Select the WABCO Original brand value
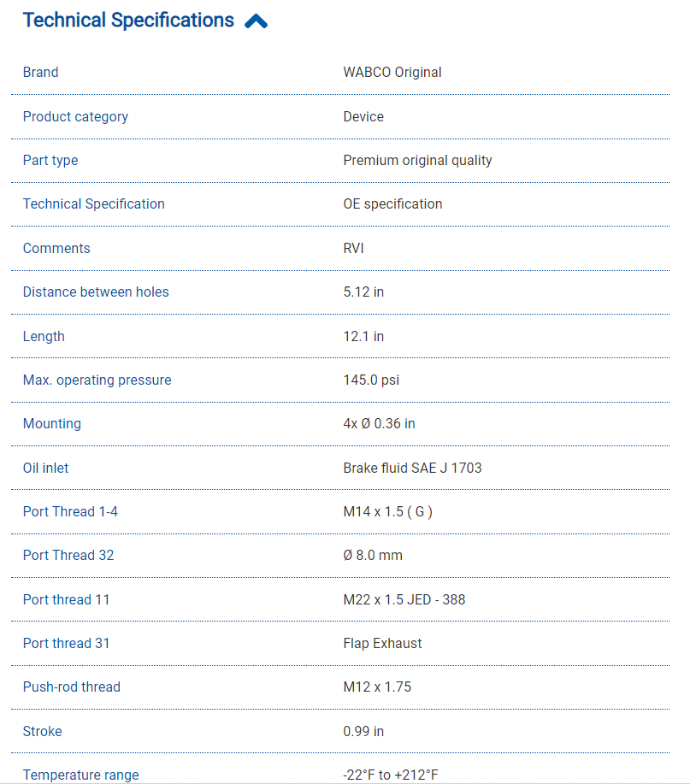This screenshot has height=784, width=690. tap(392, 73)
